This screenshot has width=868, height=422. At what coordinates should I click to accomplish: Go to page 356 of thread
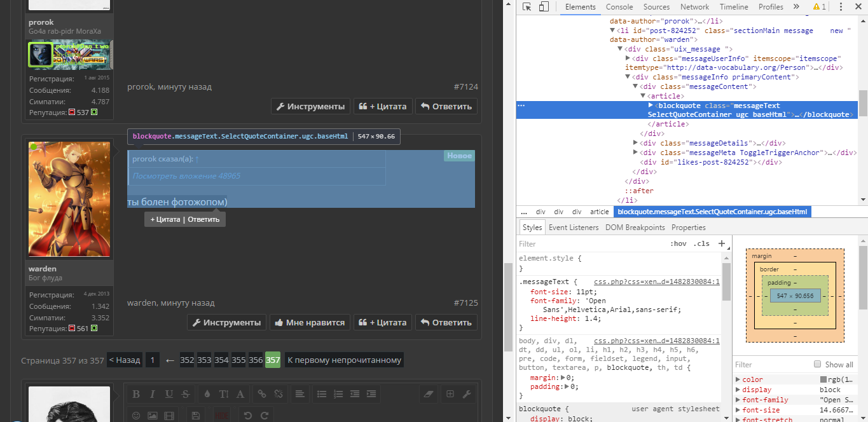point(256,360)
